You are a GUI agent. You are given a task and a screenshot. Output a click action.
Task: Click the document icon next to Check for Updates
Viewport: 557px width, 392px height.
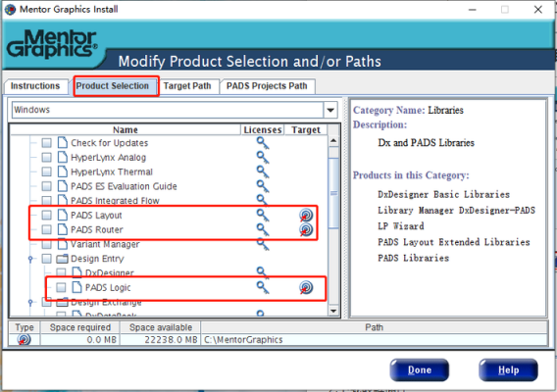62,143
